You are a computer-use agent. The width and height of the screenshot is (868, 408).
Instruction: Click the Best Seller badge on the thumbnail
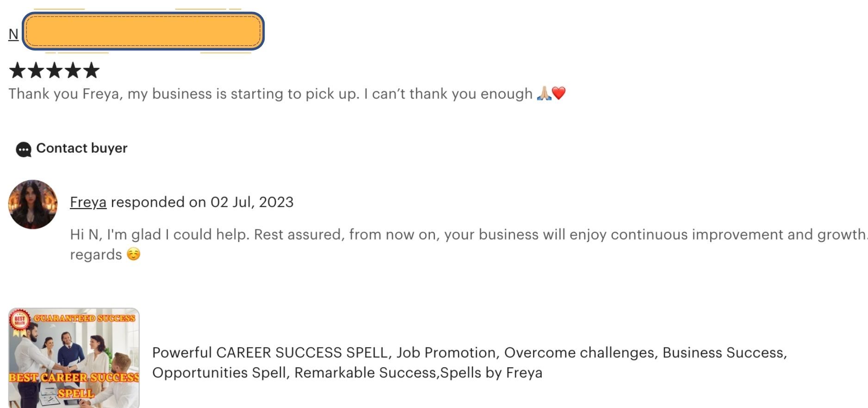point(19,320)
